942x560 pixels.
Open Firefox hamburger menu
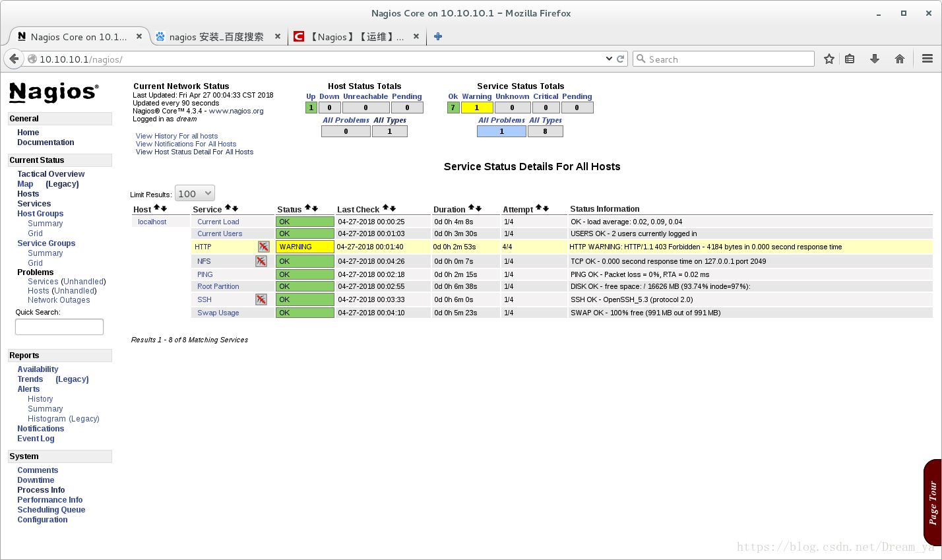pos(927,59)
